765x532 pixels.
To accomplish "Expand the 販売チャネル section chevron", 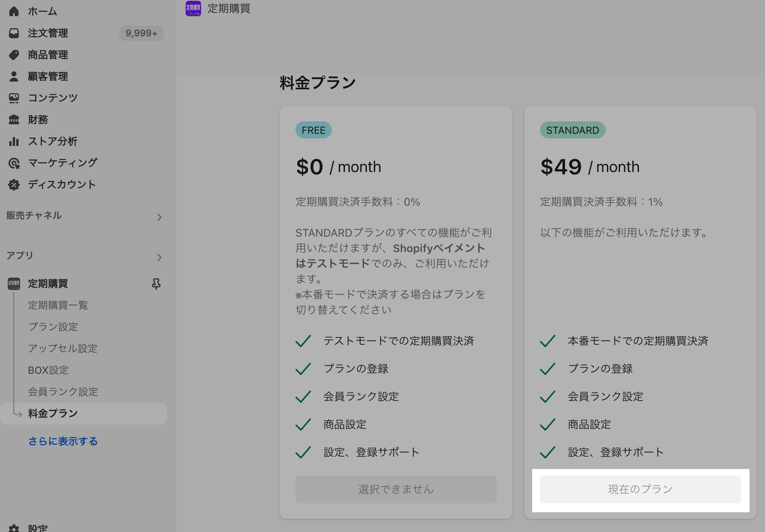I will pos(159,217).
